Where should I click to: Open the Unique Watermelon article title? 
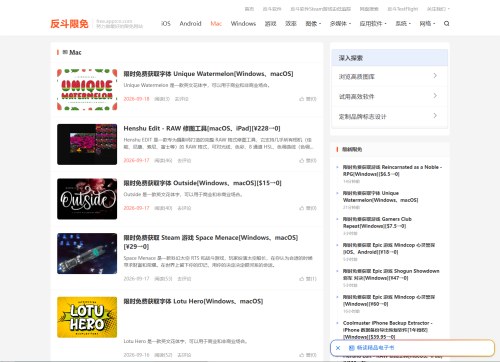(208, 74)
